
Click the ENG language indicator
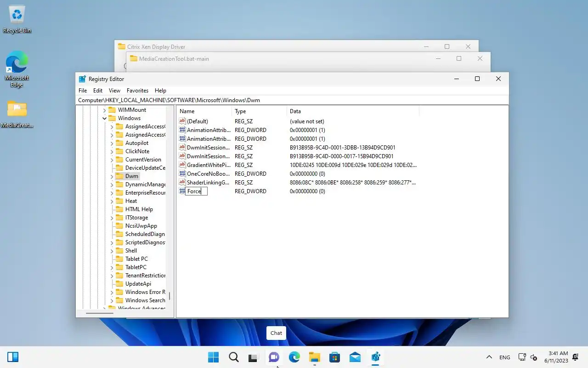[504, 357]
